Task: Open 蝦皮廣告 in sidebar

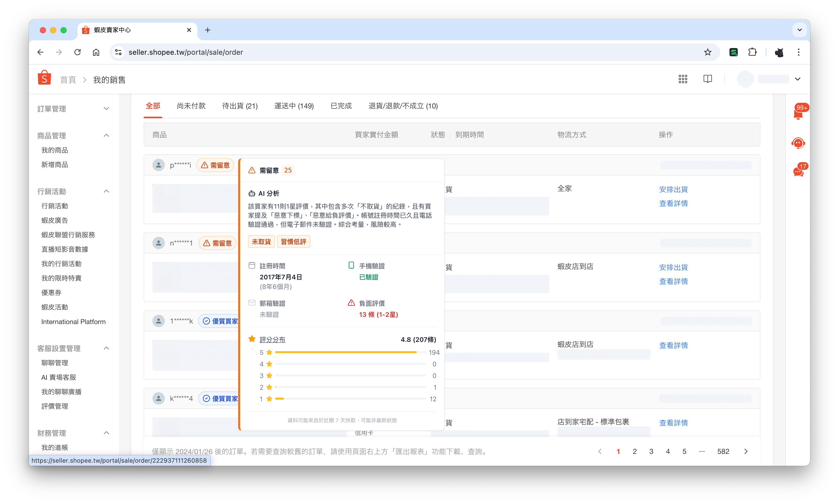Action: [55, 220]
